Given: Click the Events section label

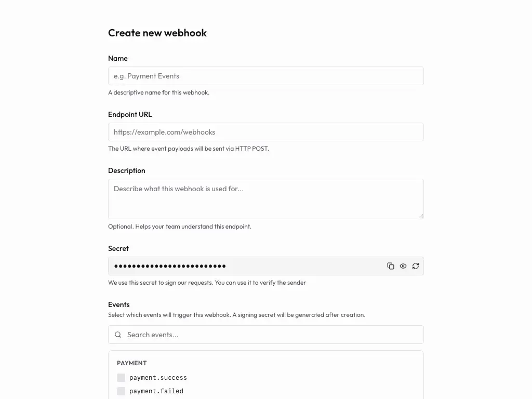Looking at the screenshot, I should pyautogui.click(x=118, y=304).
